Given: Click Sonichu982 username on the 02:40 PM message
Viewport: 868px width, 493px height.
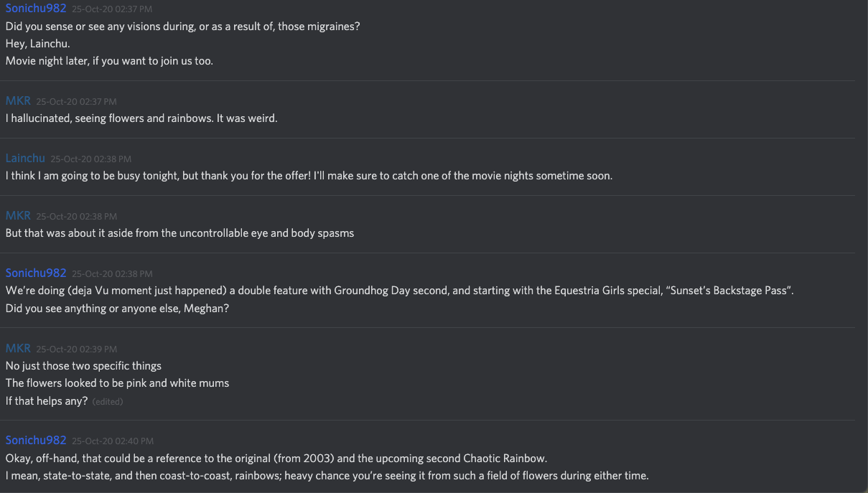Looking at the screenshot, I should point(36,441).
